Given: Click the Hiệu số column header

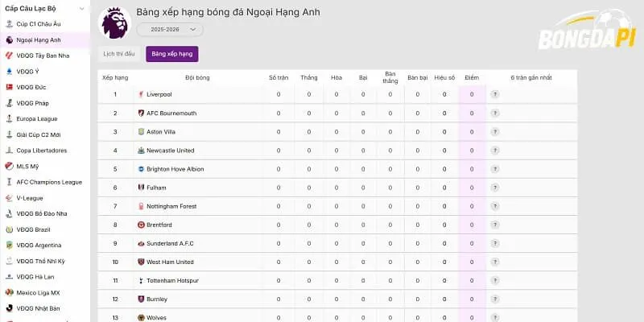Looking at the screenshot, I should (444, 77).
